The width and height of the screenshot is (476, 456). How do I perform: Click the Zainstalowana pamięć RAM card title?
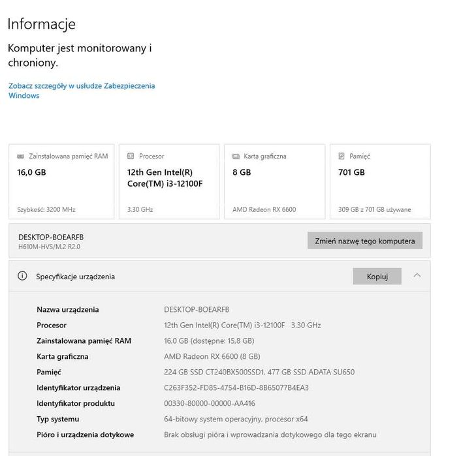click(69, 157)
